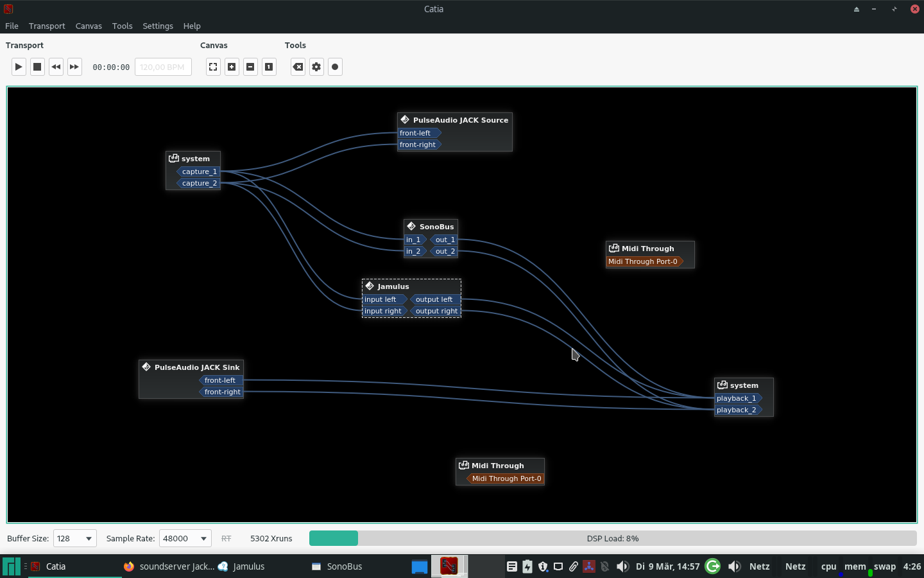This screenshot has width=924, height=578.
Task: Fast-forward the transport
Action: tap(74, 67)
